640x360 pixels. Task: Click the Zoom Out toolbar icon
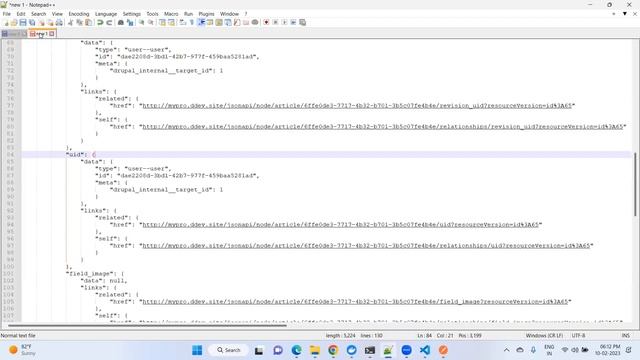pos(151,22)
